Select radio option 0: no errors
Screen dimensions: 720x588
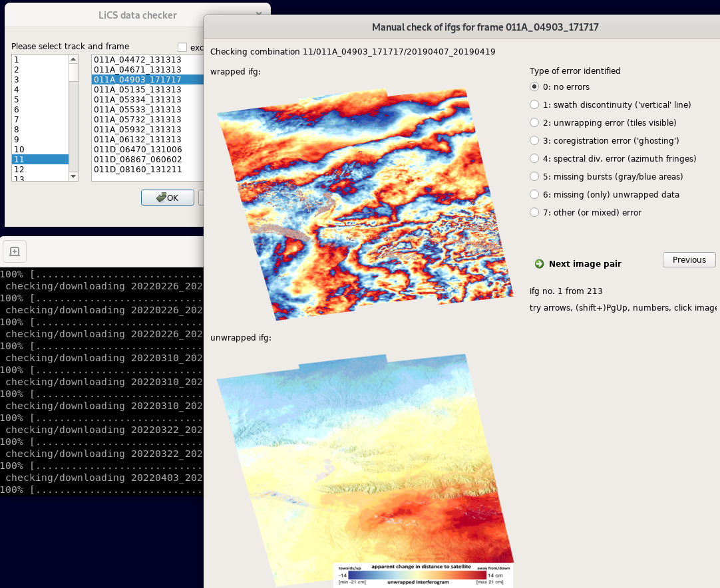click(x=559, y=86)
